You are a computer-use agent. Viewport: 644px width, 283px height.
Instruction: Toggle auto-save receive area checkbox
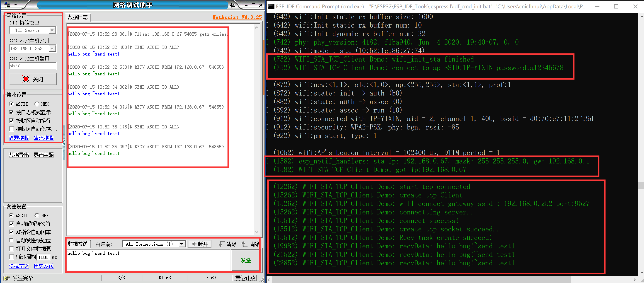(x=11, y=129)
